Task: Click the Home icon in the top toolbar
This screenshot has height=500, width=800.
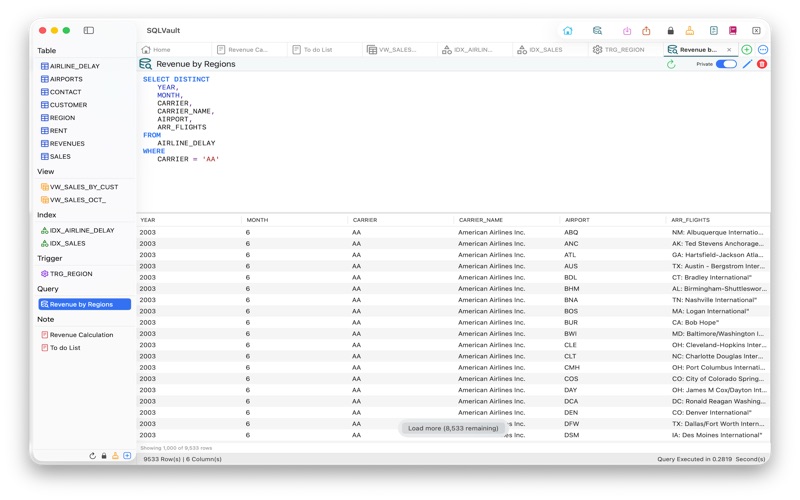Action: tap(567, 31)
